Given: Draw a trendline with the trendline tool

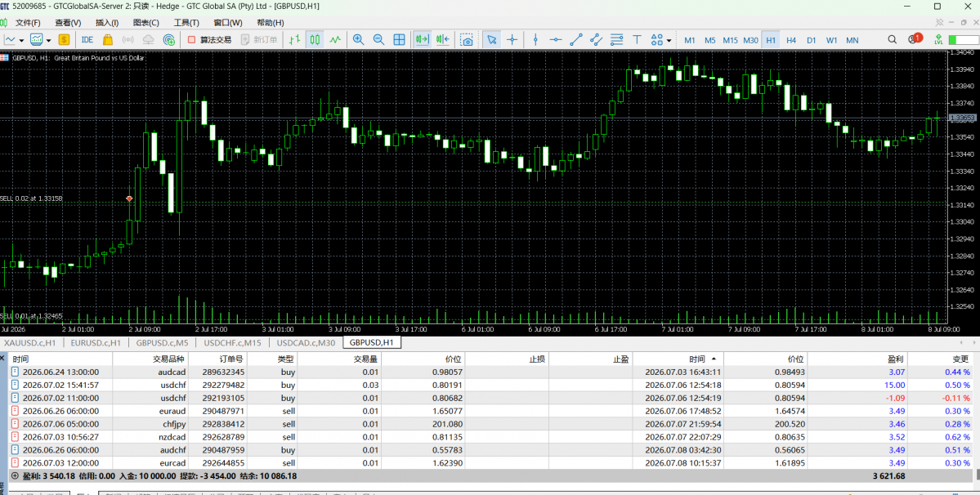Looking at the screenshot, I should click(x=576, y=40).
